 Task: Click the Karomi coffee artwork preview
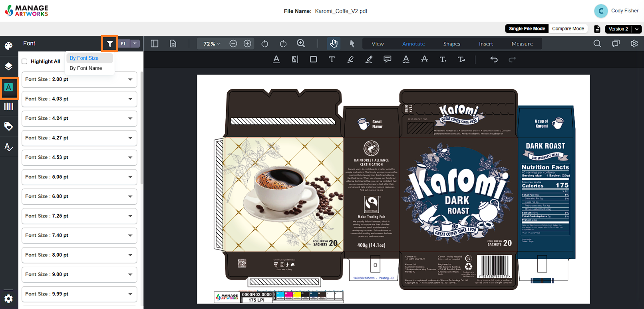click(x=394, y=189)
